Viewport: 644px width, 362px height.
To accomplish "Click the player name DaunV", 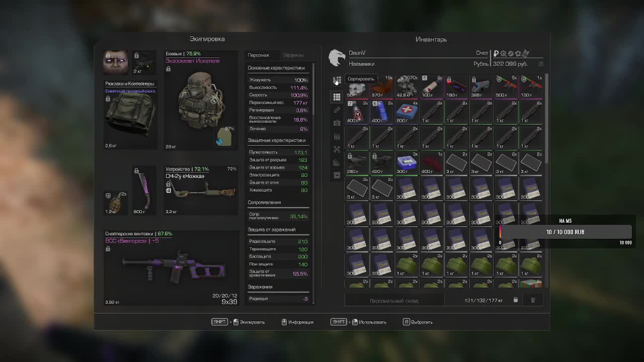I will [x=357, y=53].
